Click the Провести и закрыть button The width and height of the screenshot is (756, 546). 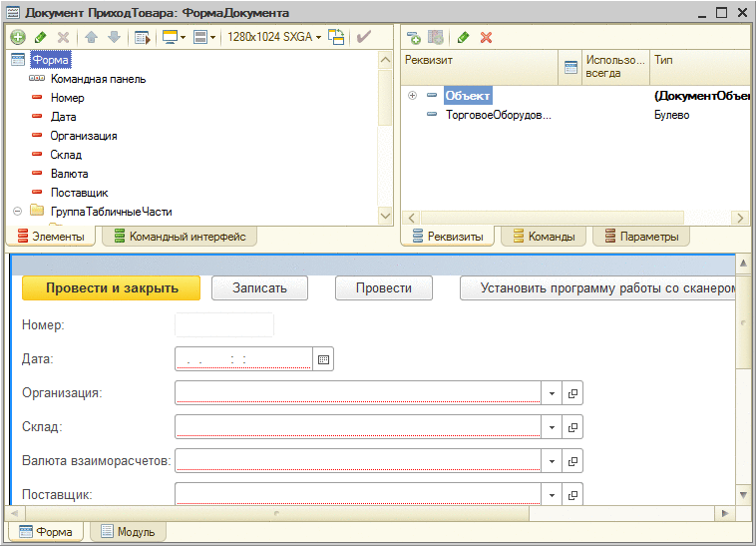tap(112, 287)
